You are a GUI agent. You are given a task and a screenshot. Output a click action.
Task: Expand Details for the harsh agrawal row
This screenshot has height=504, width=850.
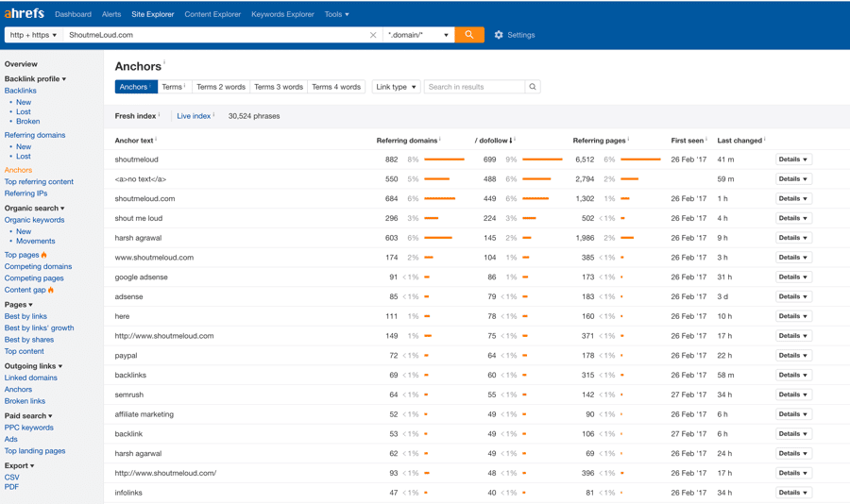pos(793,238)
